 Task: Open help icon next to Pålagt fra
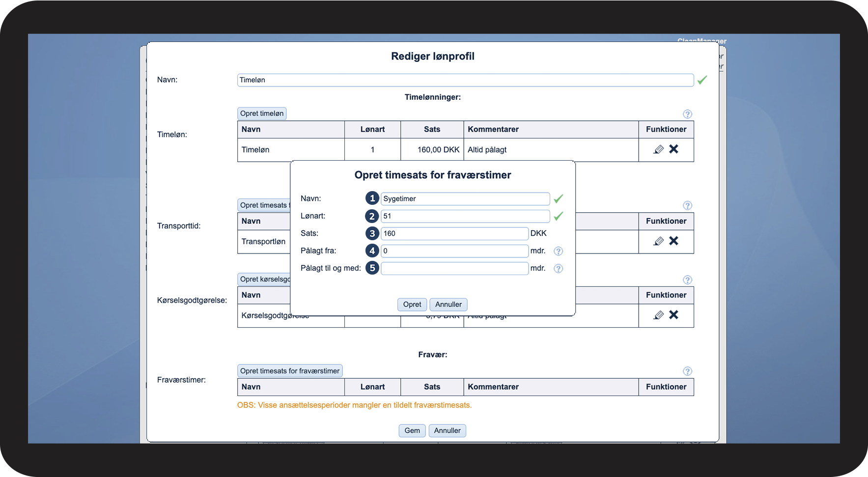558,251
